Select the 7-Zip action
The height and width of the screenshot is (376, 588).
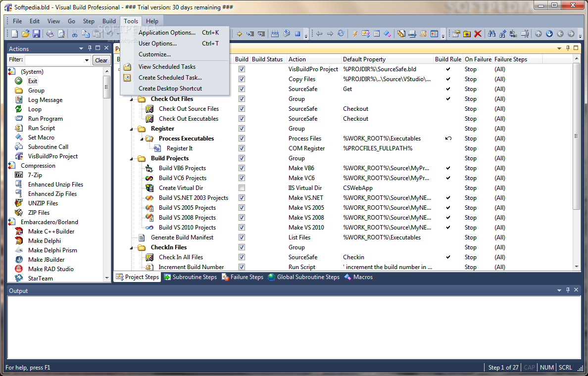pos(35,175)
